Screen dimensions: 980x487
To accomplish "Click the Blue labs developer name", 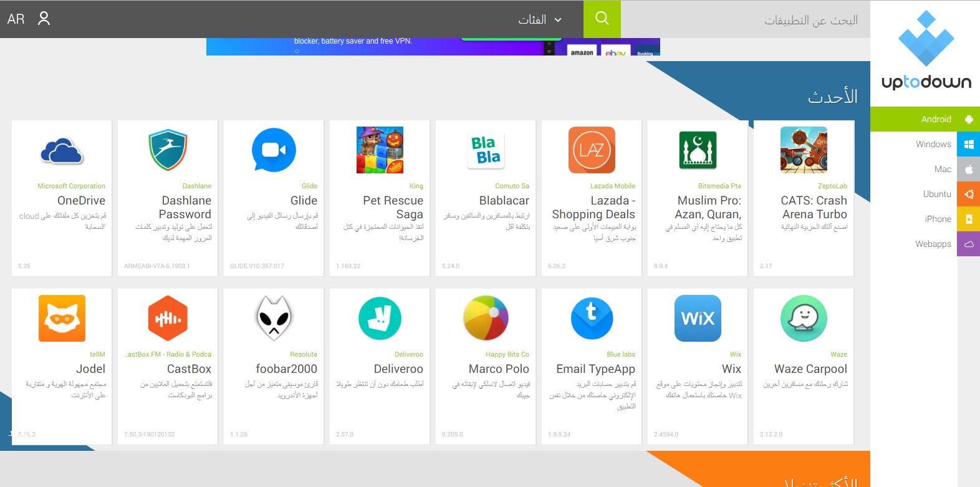I will [621, 354].
